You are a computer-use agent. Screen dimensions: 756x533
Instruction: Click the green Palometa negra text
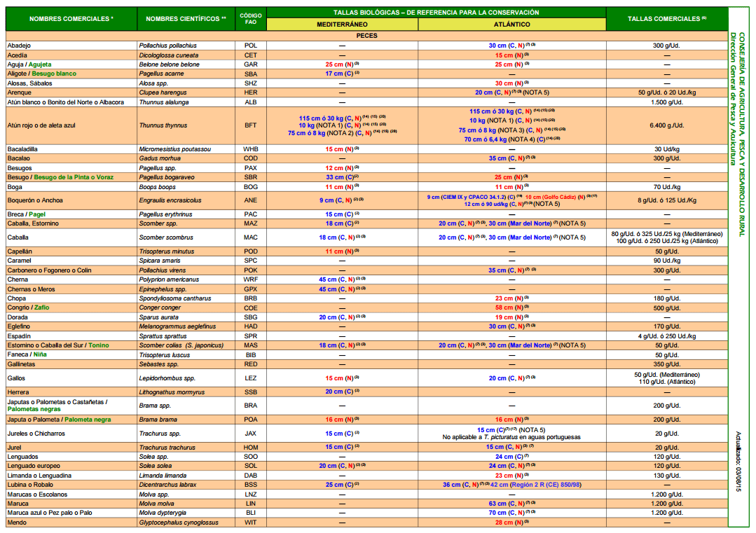(88, 420)
